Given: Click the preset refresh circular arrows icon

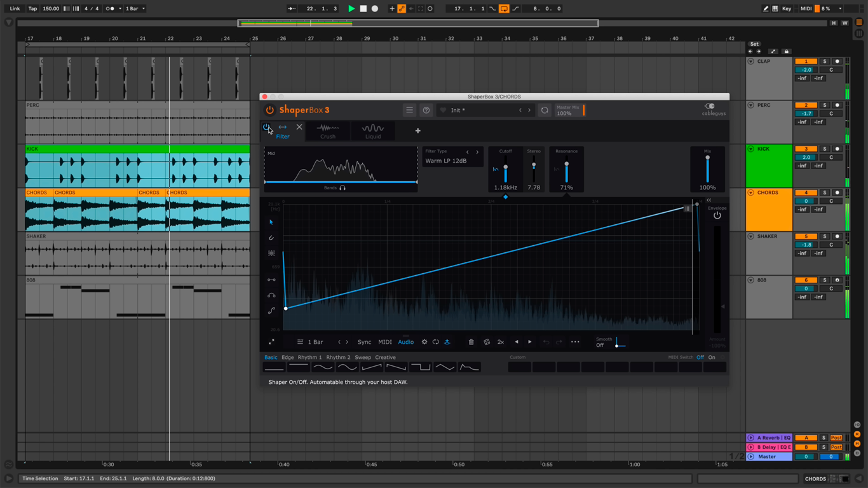Looking at the screenshot, I should pos(545,111).
